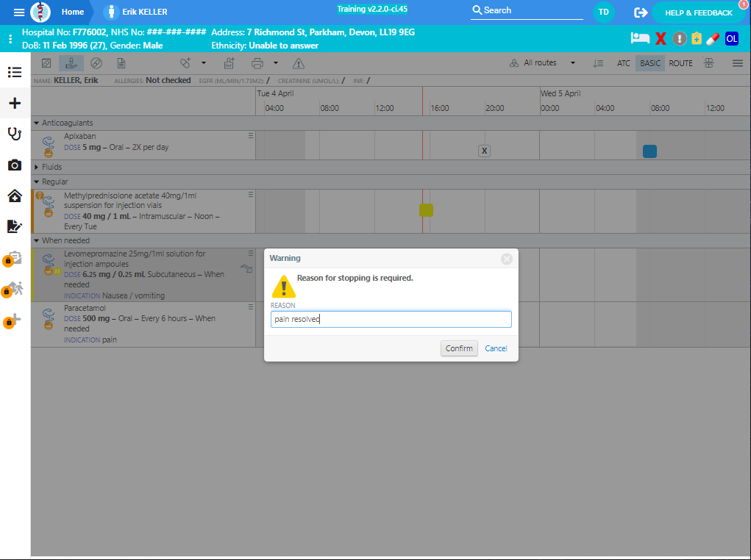Click the REASON text field
The image size is (751, 560).
tap(391, 319)
